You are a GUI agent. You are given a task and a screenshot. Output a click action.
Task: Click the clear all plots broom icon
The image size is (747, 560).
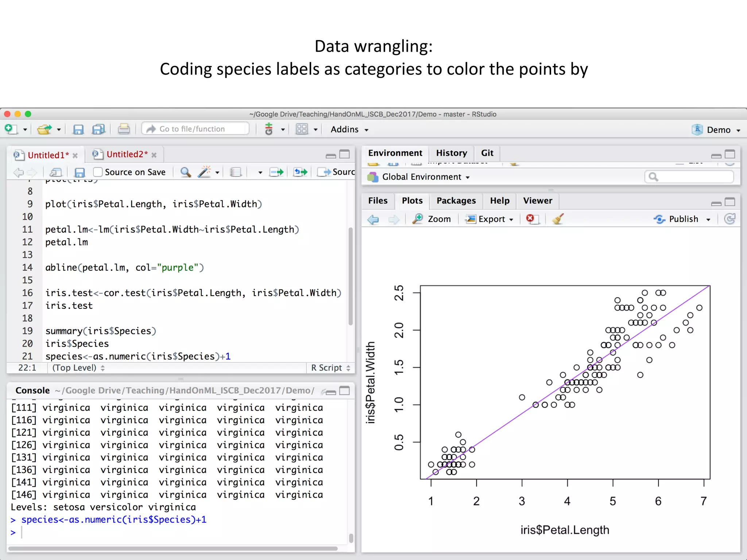(x=558, y=219)
